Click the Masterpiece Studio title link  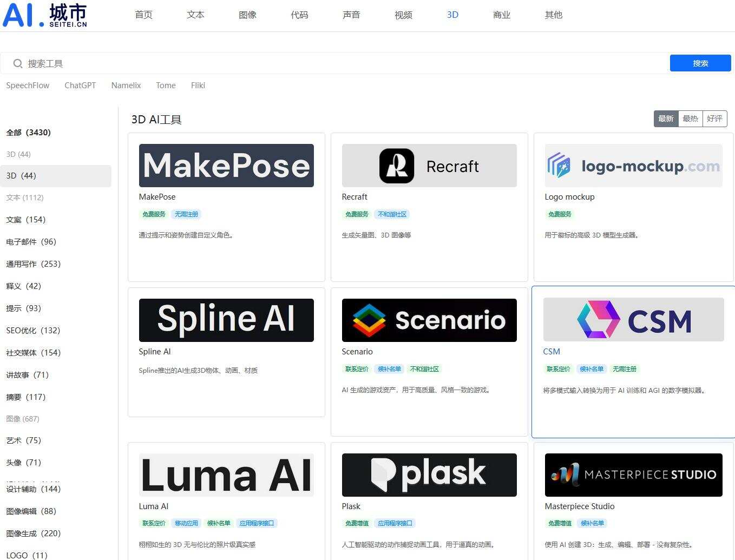[x=580, y=506]
